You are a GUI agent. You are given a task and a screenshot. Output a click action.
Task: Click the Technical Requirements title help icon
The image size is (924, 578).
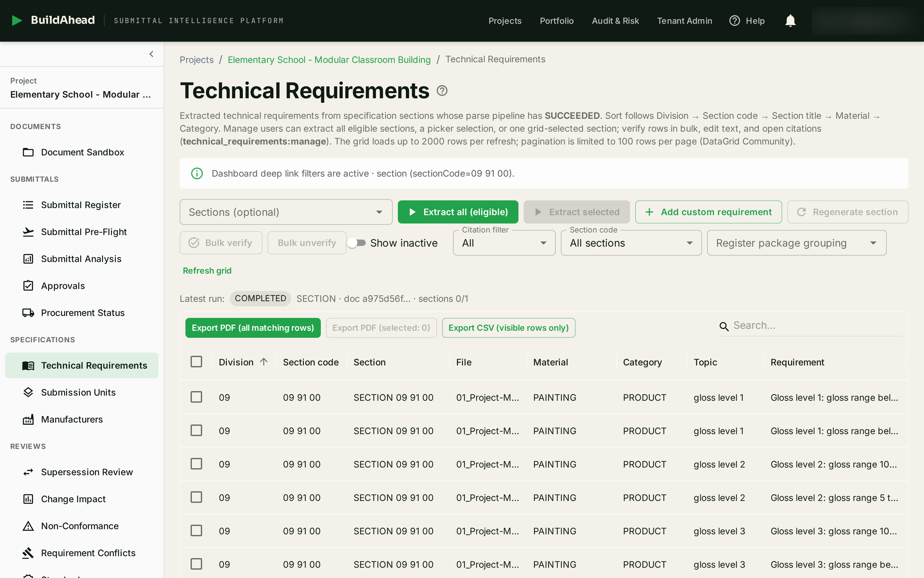(442, 91)
